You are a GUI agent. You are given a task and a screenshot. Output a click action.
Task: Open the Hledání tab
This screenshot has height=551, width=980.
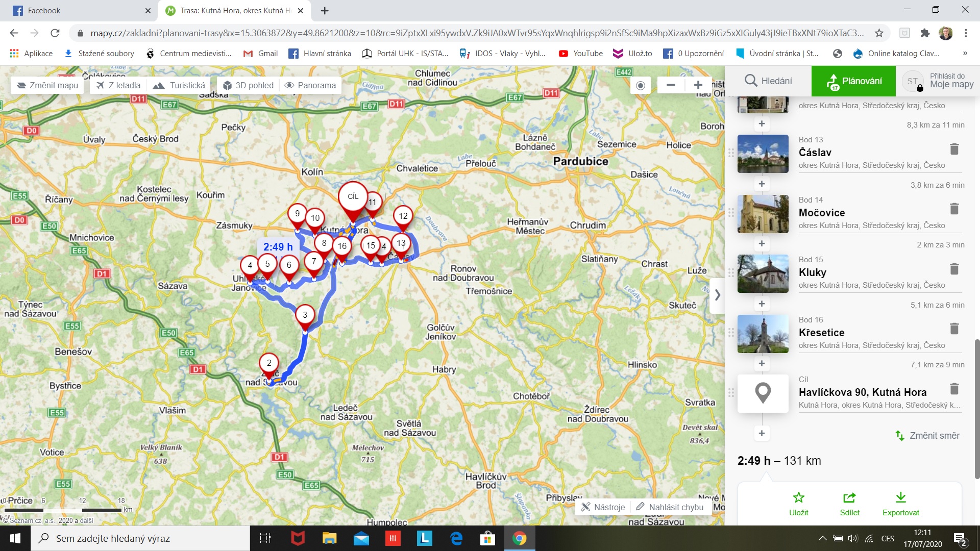click(768, 81)
